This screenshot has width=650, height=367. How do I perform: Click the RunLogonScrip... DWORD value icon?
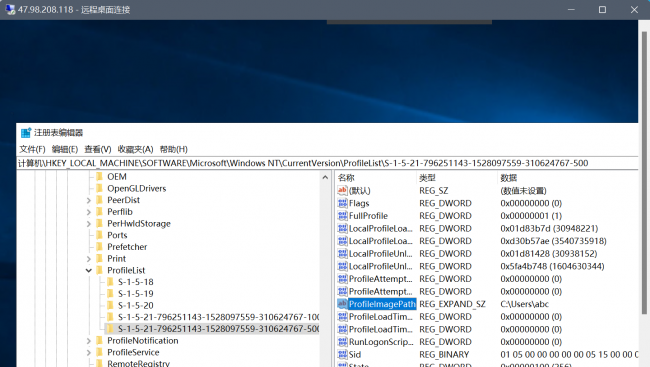[x=342, y=342]
